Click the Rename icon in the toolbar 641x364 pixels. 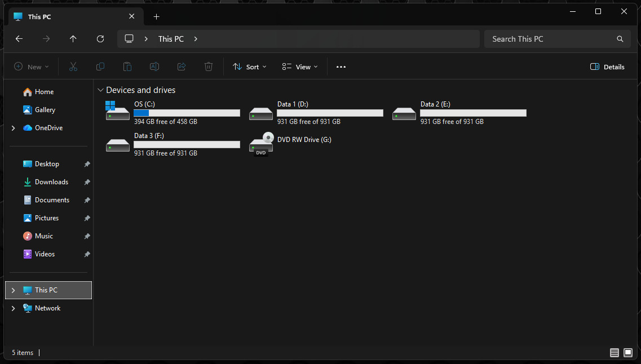[x=154, y=66]
